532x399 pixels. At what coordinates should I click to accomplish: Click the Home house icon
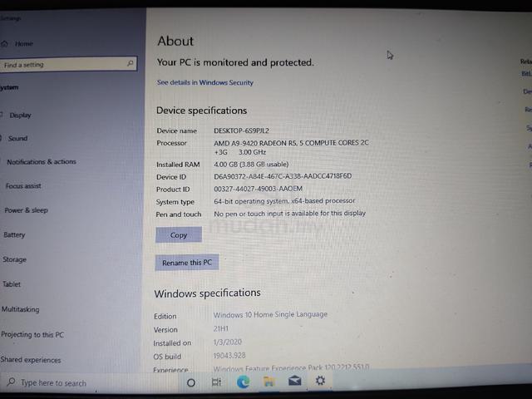pos(4,44)
